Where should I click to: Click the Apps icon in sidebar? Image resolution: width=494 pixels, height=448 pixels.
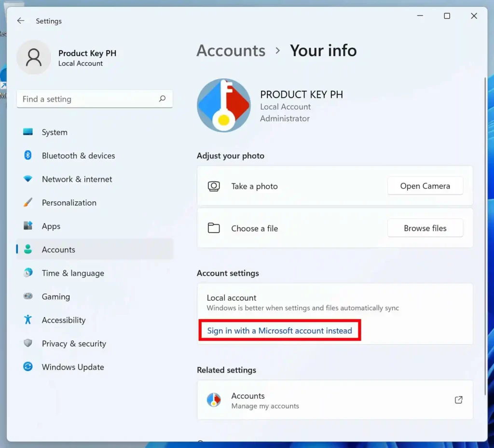[x=27, y=225]
